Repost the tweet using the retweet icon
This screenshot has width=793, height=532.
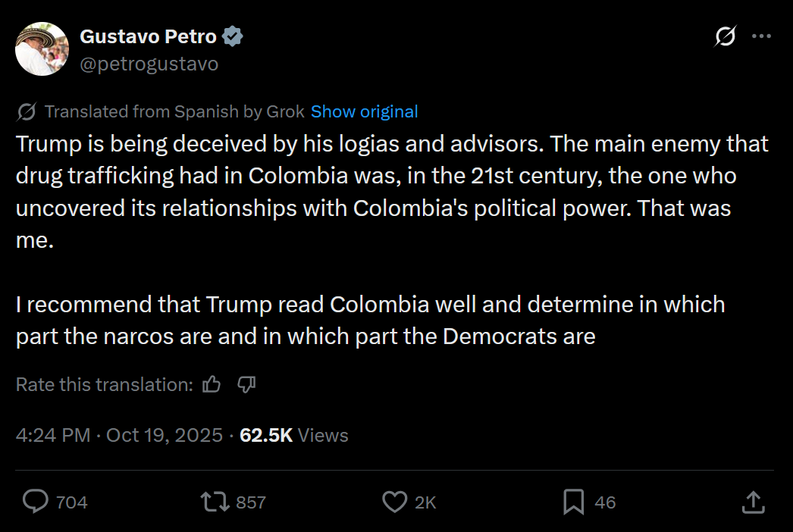[x=213, y=502]
